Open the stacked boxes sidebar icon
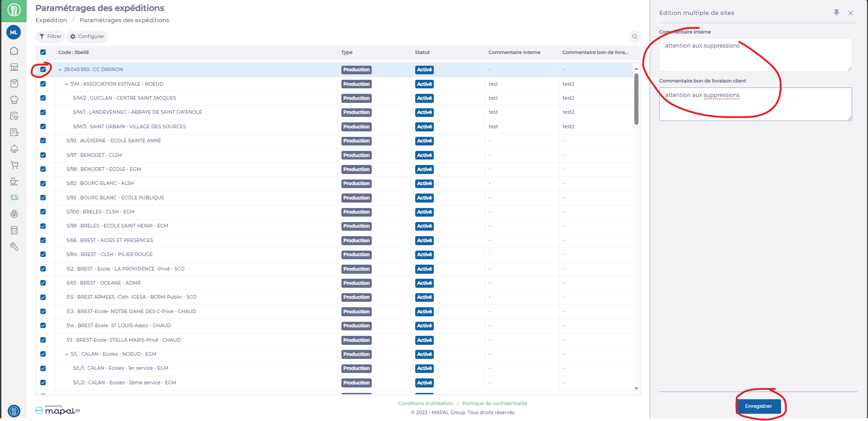 point(14,214)
